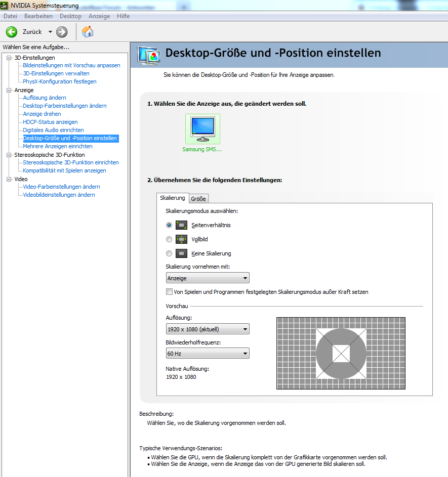Collapse the Anzeige tree node
Screen dimensions: 448x477
point(9,90)
